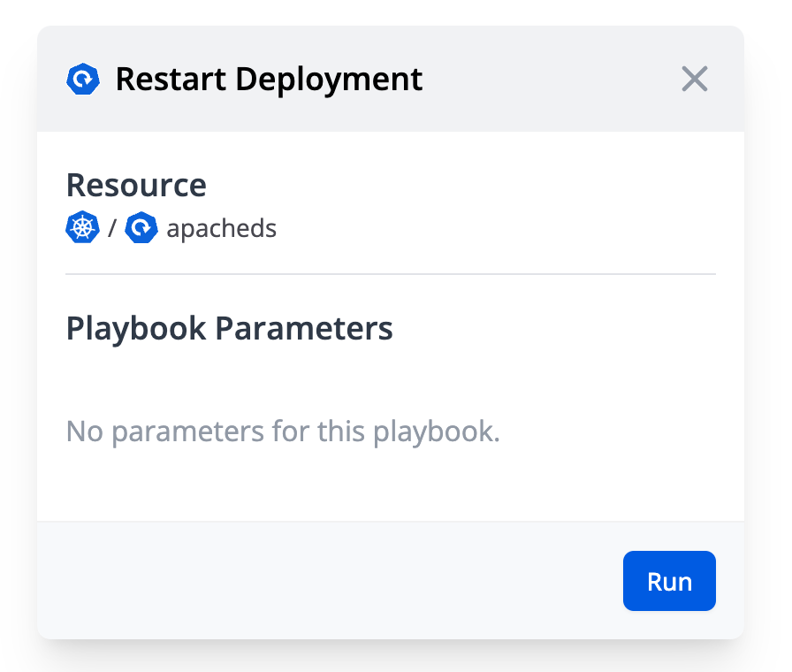The image size is (792, 672).
Task: Click empty header space before close button
Action: pos(548,80)
